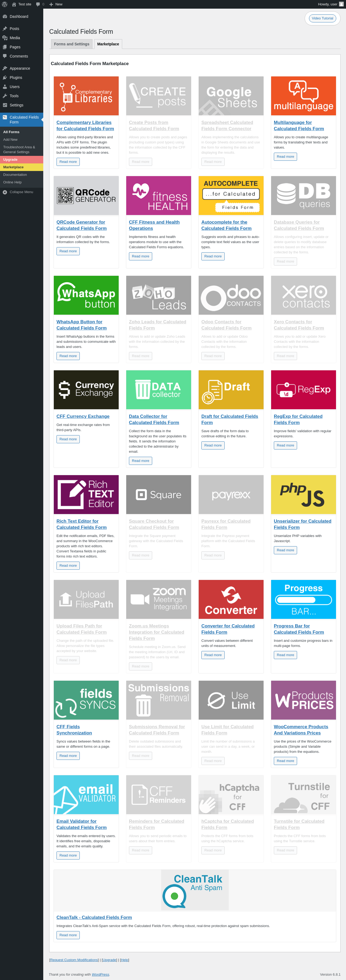Open the Data Collector banner image
This screenshot has height=980, width=346.
pyautogui.click(x=158, y=390)
